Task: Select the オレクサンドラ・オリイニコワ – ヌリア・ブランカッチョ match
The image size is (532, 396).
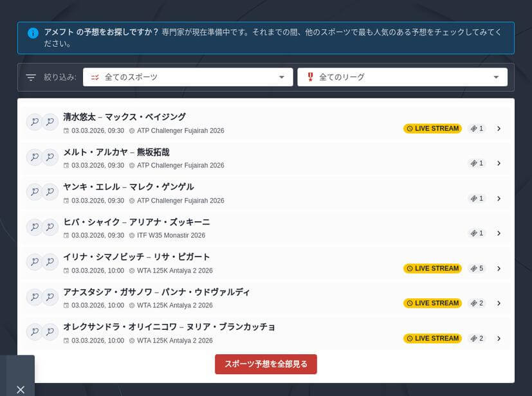Action: pos(169,327)
